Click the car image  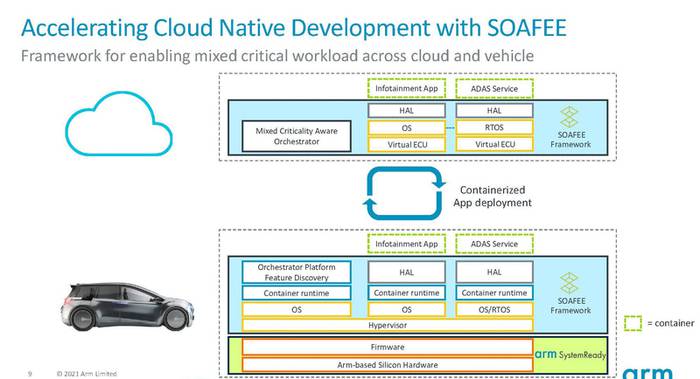pyautogui.click(x=128, y=306)
